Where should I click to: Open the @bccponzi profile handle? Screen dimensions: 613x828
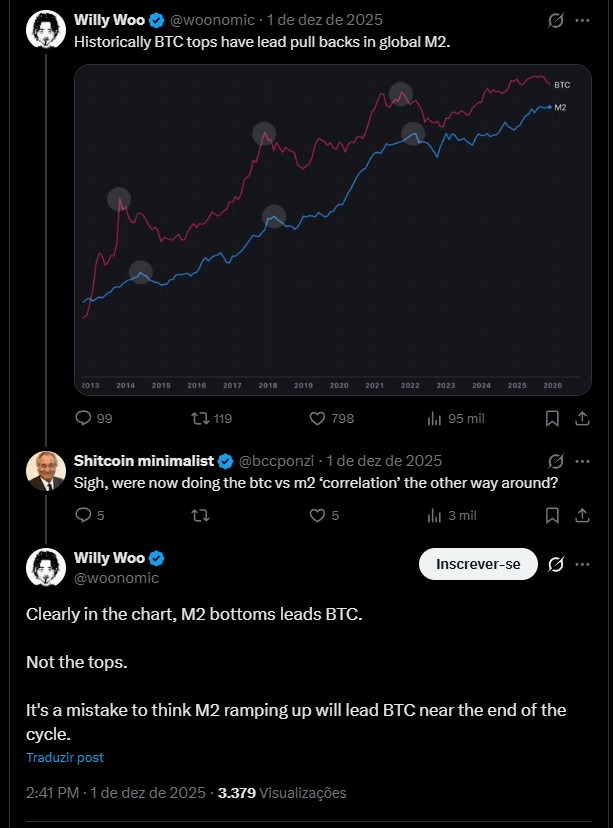tap(280, 461)
